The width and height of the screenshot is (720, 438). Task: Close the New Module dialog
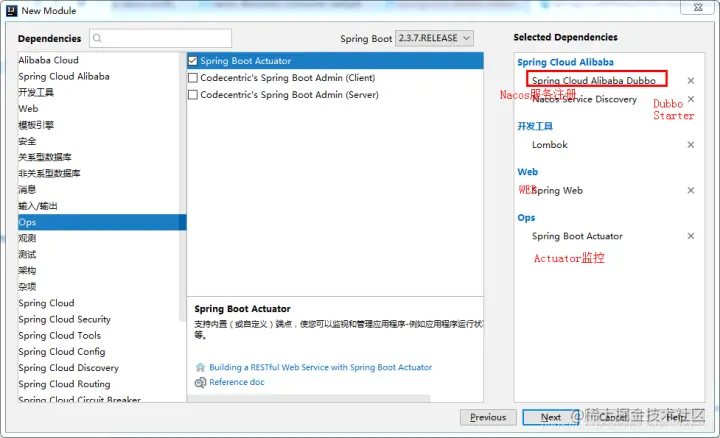pyautogui.click(x=698, y=7)
